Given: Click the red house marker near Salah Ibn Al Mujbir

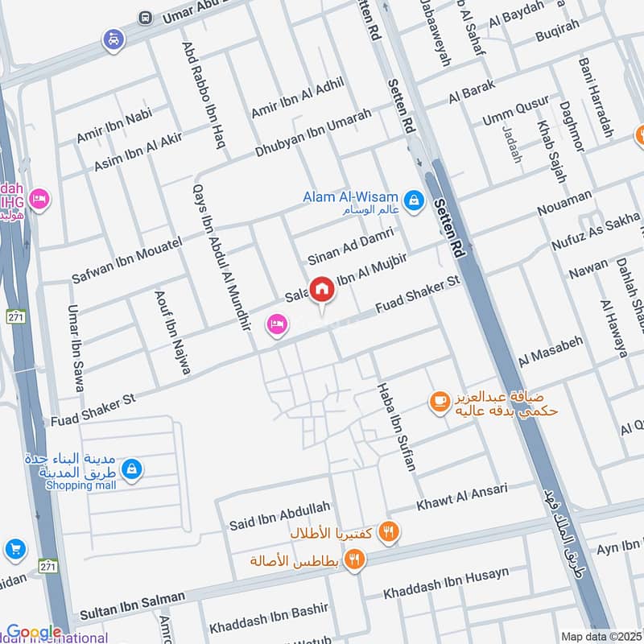Looking at the screenshot, I should click(324, 287).
